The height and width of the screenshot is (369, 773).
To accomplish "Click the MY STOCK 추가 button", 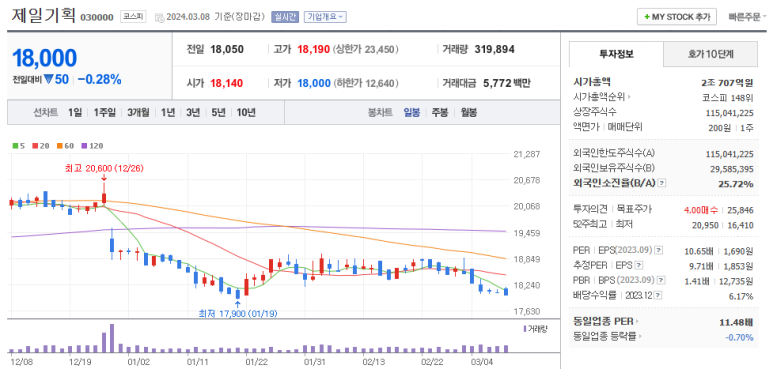I will click(676, 17).
